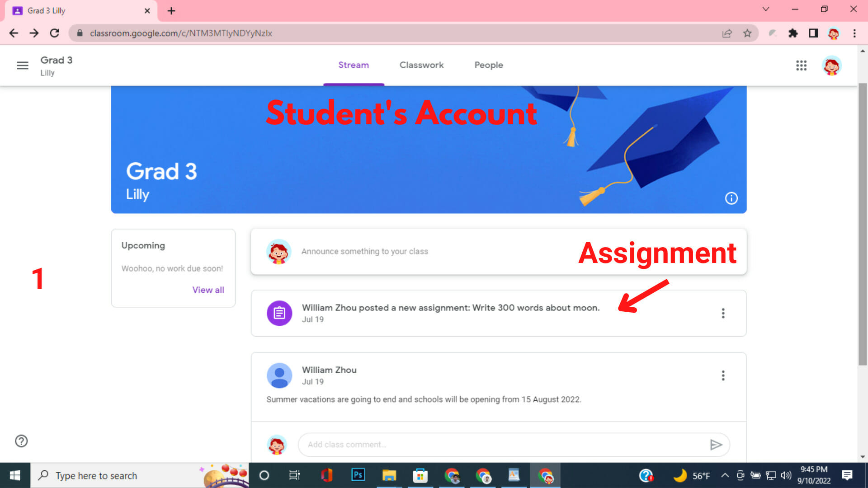Screen dimensions: 868x488
Task: Click the assignment icon for moon writing task
Action: point(278,312)
